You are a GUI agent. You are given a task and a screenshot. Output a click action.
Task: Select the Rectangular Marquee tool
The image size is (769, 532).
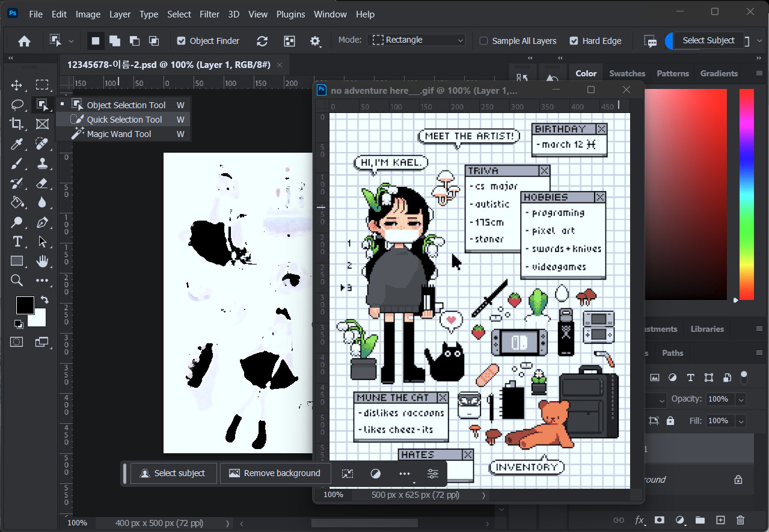point(42,85)
